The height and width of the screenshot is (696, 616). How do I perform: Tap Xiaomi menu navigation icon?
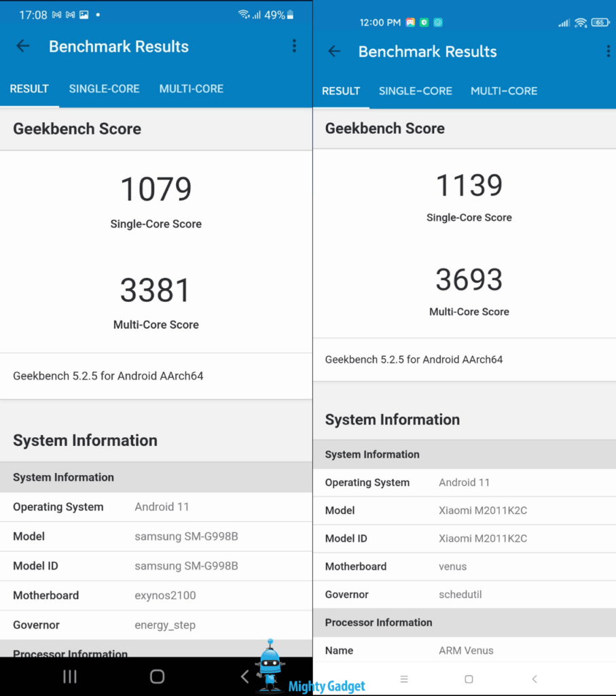(404, 679)
